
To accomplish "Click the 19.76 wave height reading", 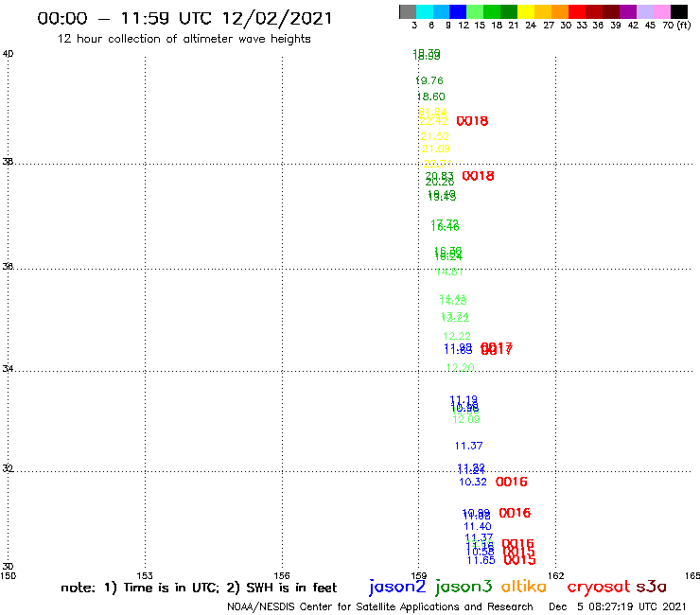I will click(429, 80).
